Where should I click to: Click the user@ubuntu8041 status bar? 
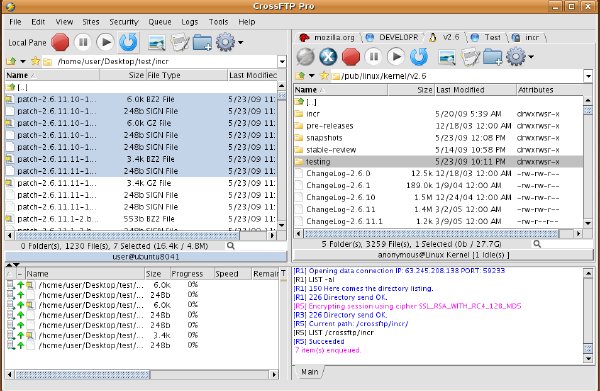tap(146, 257)
